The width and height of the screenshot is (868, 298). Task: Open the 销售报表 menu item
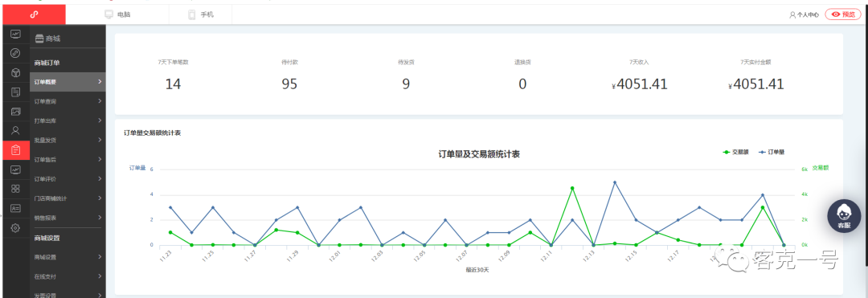pos(68,218)
